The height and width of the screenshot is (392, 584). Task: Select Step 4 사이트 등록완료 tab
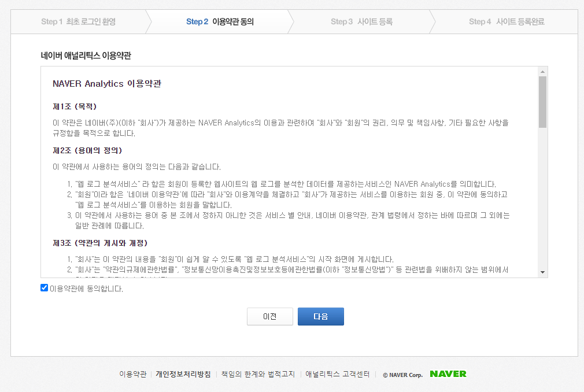coord(507,21)
